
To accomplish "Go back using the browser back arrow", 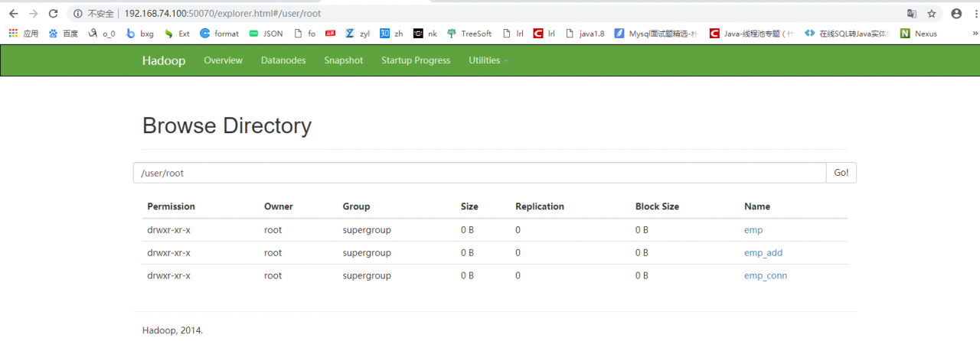I will (x=13, y=14).
